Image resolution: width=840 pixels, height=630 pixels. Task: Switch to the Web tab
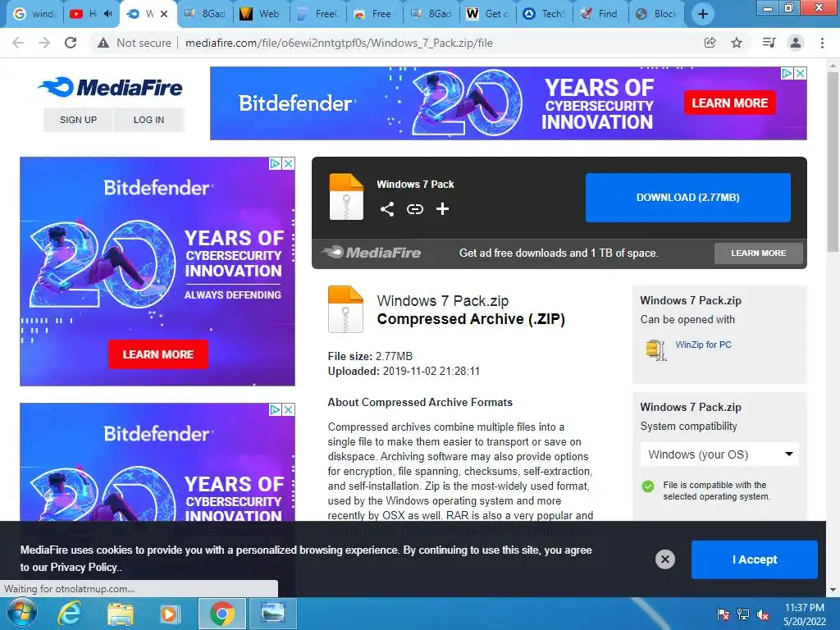[x=261, y=14]
